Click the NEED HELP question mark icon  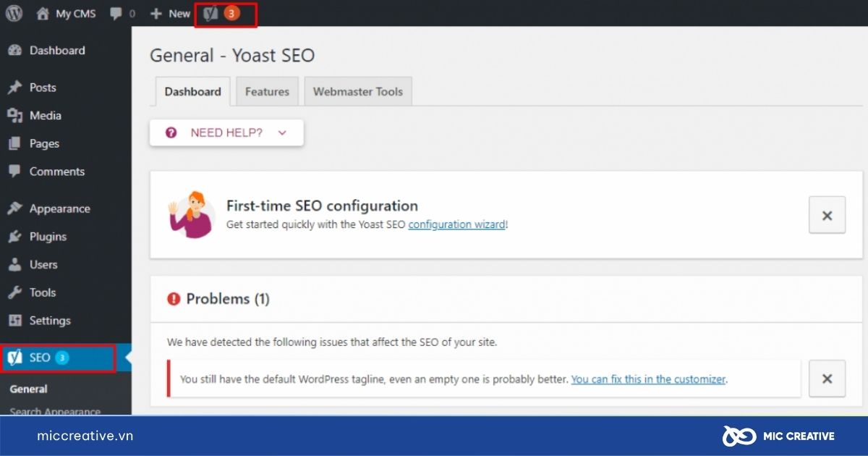point(171,132)
